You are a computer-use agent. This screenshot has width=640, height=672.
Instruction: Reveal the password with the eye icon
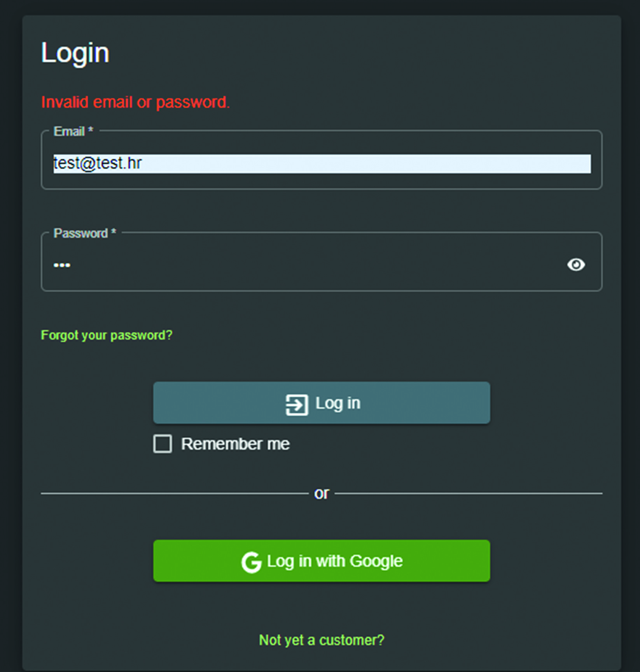coord(575,265)
